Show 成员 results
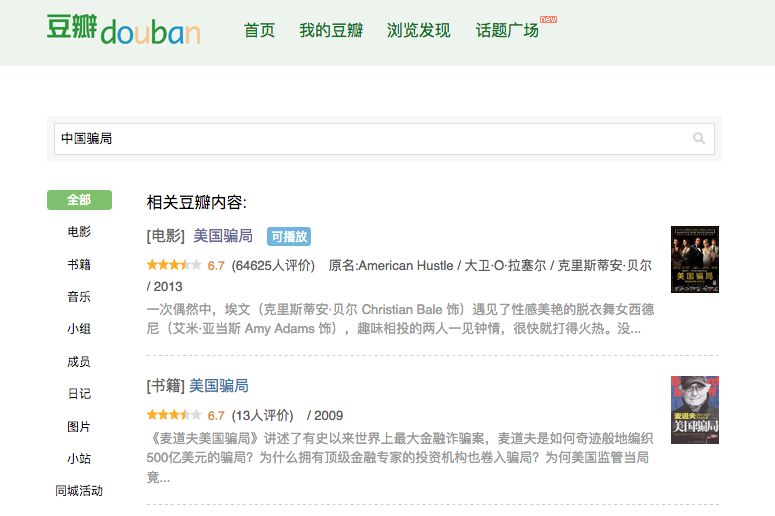Screen dimensions: 775x516 point(79,361)
